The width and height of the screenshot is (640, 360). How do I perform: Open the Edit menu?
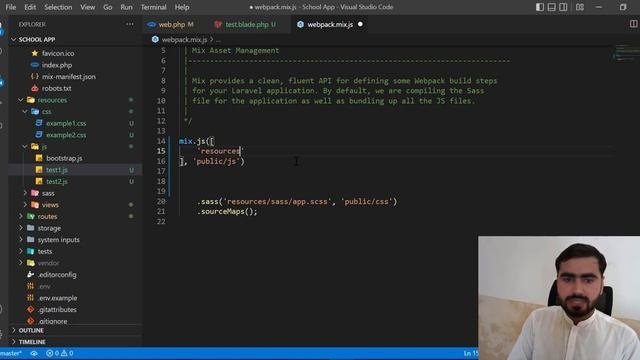tap(30, 7)
